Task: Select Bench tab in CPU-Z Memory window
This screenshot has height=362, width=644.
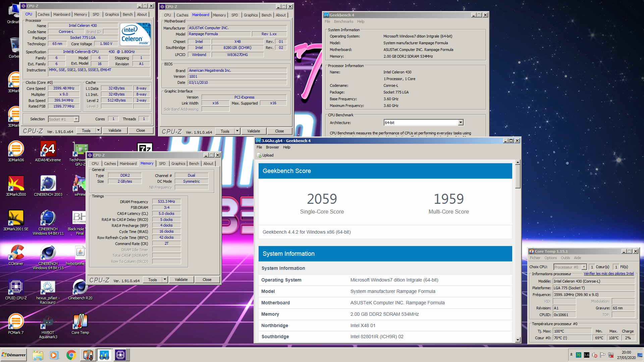Action: (194, 164)
